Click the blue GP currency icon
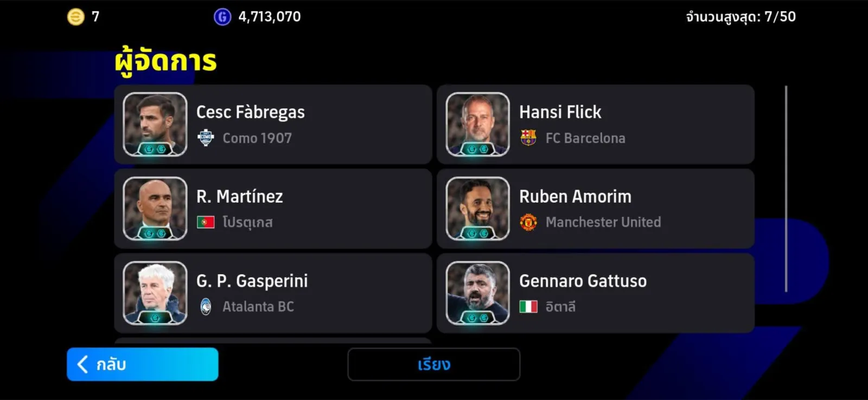Viewport: 868px width, 400px height. pyautogui.click(x=222, y=17)
